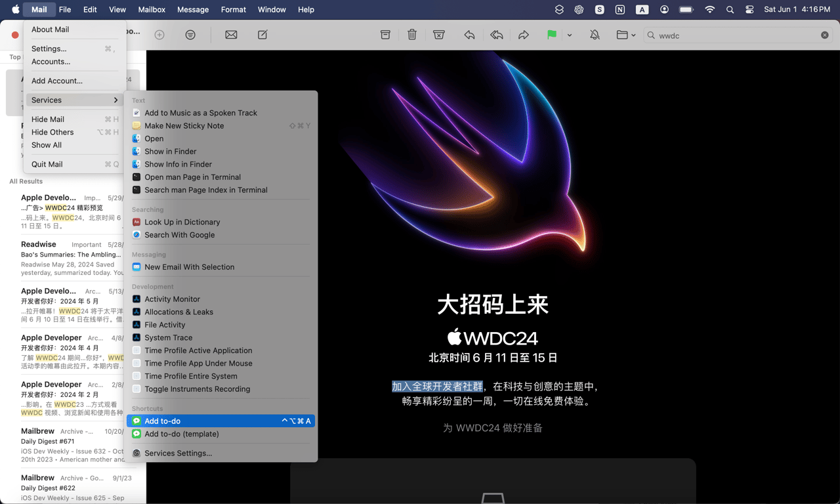Compose a new email message
This screenshot has height=504, width=840.
(262, 35)
